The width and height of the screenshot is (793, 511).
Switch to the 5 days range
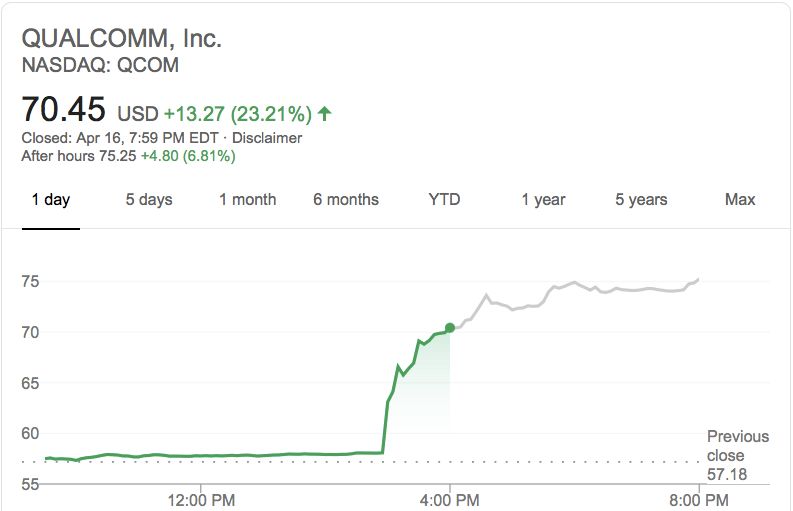coord(149,200)
